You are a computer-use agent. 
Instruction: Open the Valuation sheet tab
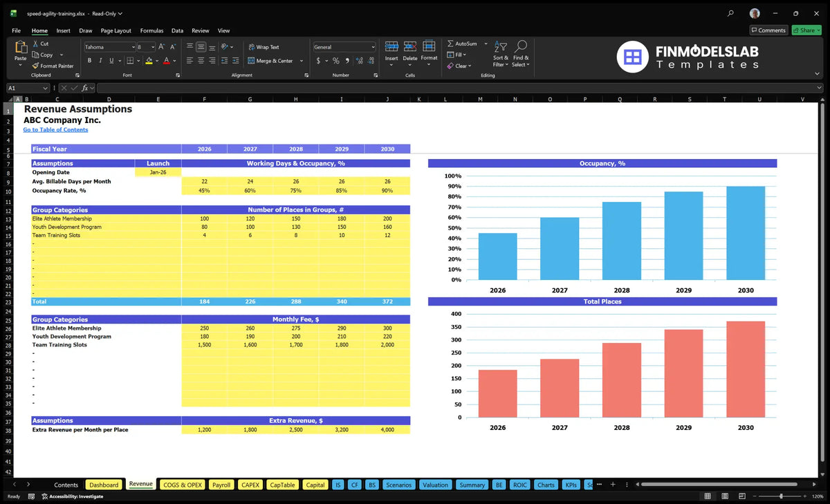[x=435, y=485]
